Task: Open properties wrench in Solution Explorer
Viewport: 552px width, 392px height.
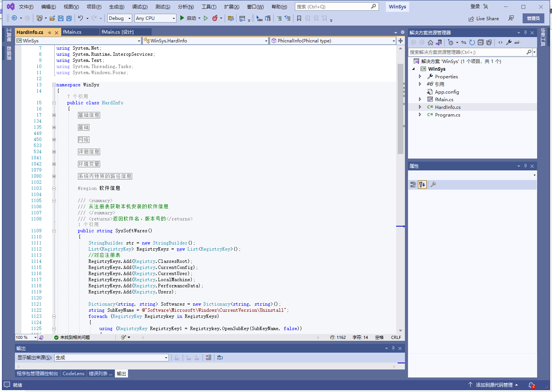Action: (x=509, y=42)
